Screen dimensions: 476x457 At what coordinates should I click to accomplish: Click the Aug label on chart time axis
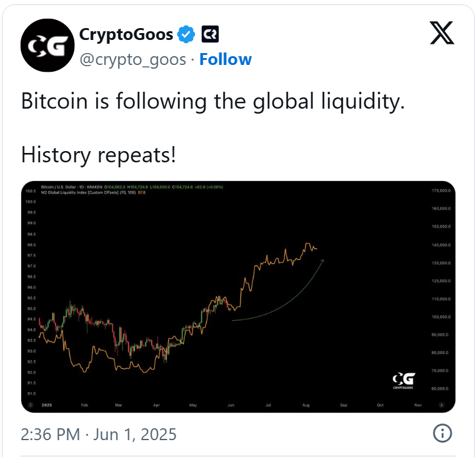306,405
